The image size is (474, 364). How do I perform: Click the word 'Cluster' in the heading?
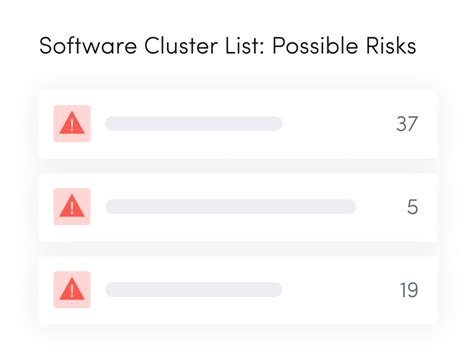[181, 46]
